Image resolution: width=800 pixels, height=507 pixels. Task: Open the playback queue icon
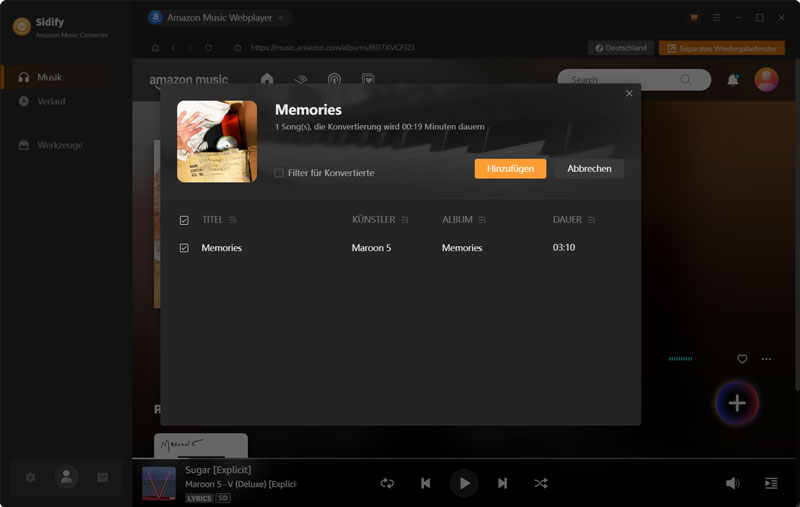click(771, 483)
